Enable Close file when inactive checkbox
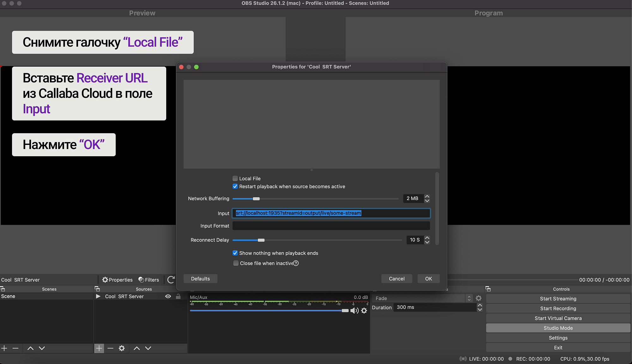 click(x=236, y=263)
